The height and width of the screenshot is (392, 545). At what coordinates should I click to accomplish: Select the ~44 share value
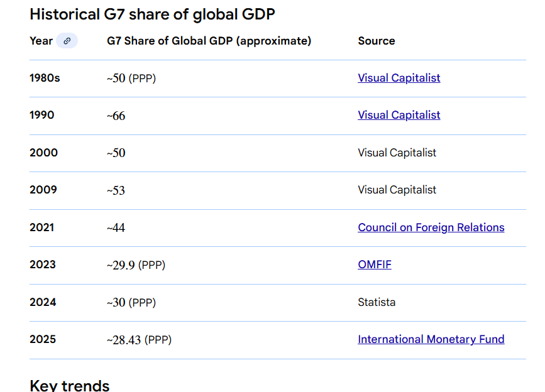[116, 228]
